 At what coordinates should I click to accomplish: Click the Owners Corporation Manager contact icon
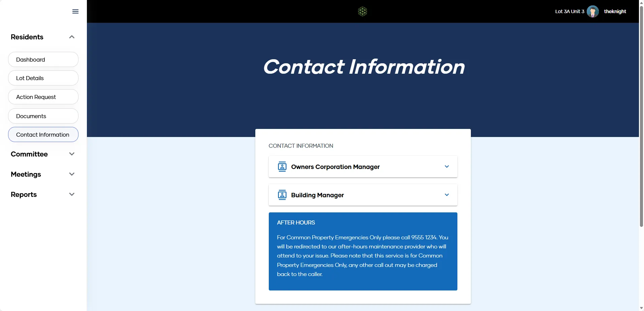(x=282, y=167)
